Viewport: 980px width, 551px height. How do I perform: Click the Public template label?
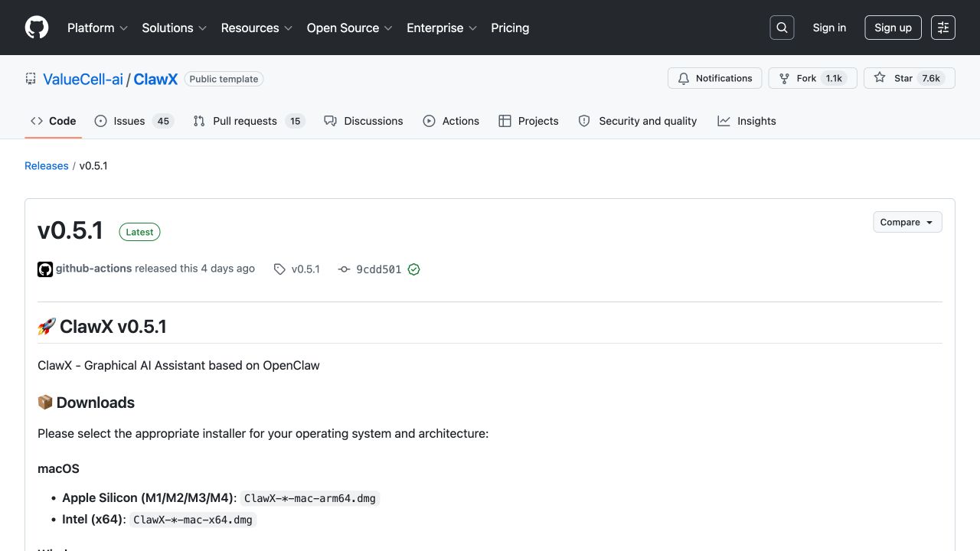point(224,79)
